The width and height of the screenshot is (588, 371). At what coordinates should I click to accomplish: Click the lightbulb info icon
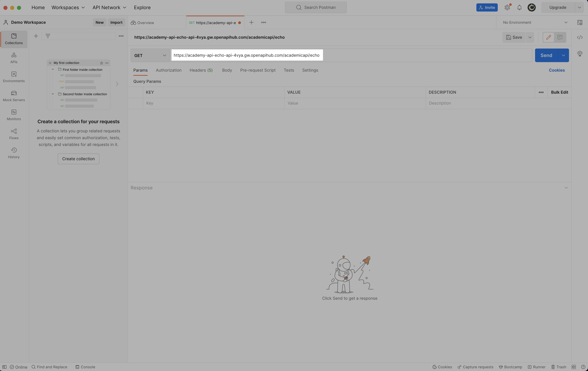click(x=580, y=53)
